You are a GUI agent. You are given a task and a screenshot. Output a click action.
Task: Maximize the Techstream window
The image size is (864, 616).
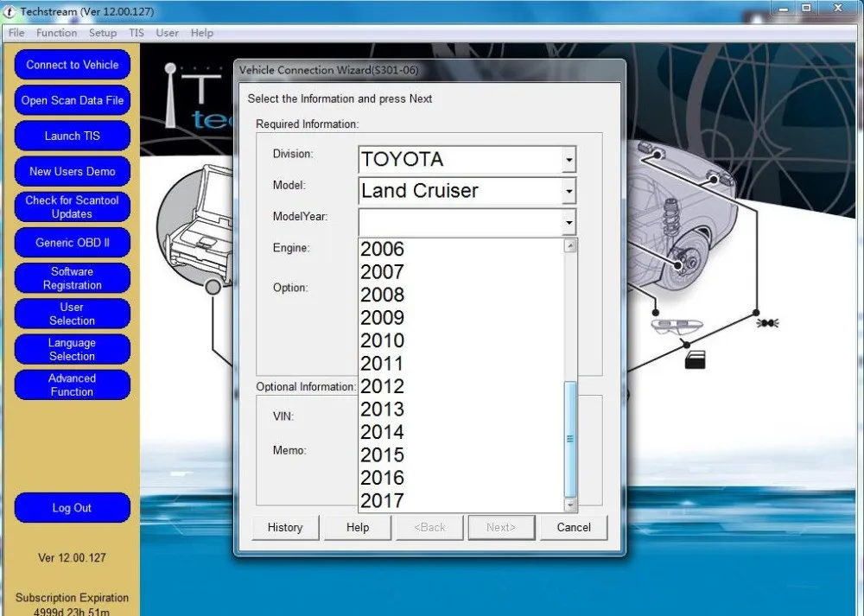(806, 9)
